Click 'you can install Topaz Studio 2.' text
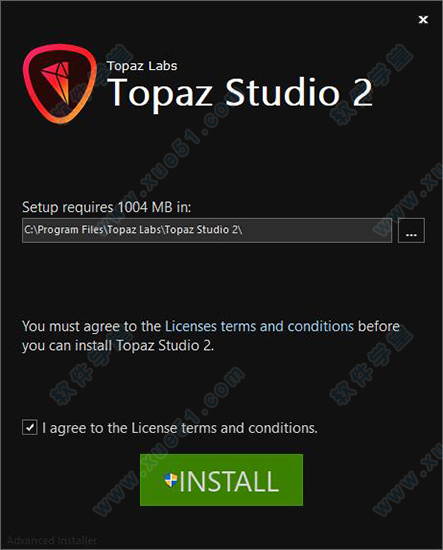Screen dimensions: 443x550 (118, 346)
